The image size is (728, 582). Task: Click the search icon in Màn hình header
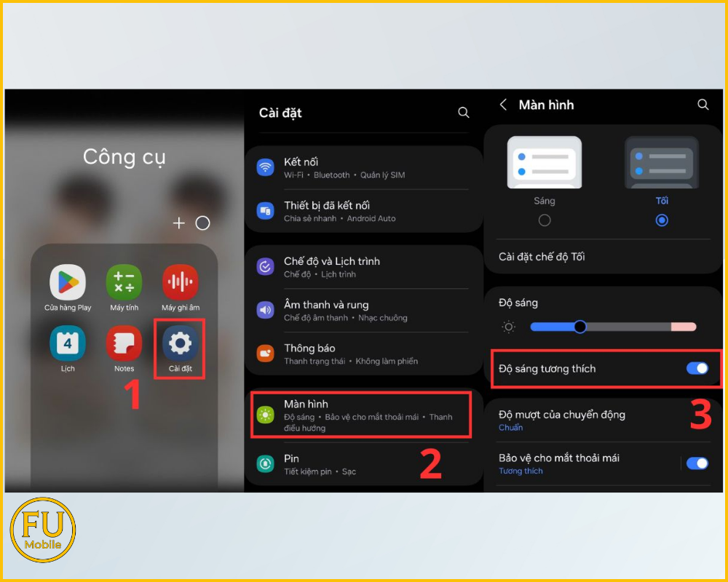click(703, 105)
